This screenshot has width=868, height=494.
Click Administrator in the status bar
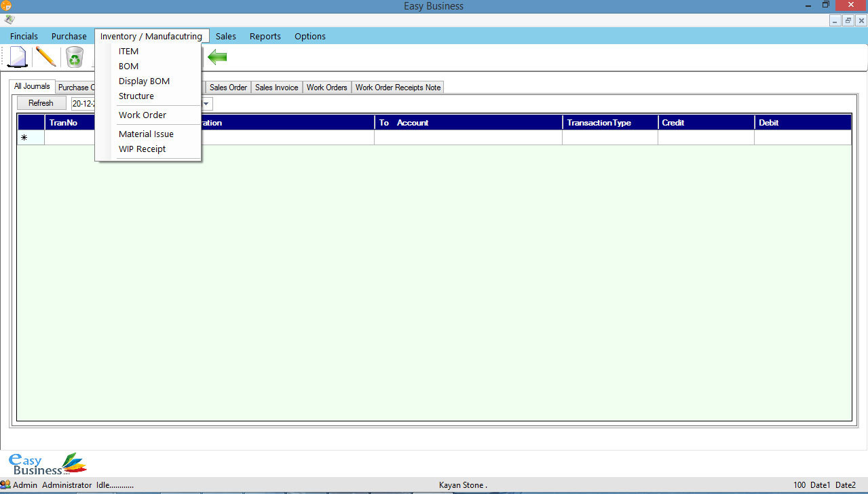coord(67,485)
